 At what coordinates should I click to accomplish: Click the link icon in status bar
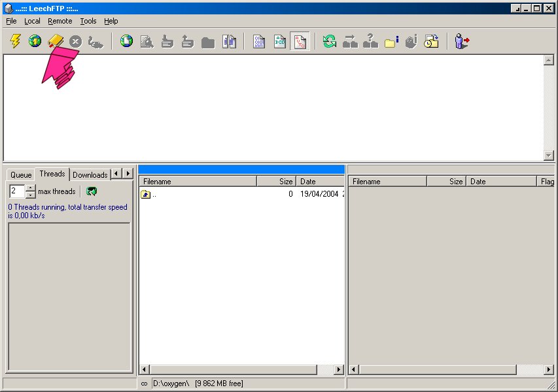tap(144, 384)
